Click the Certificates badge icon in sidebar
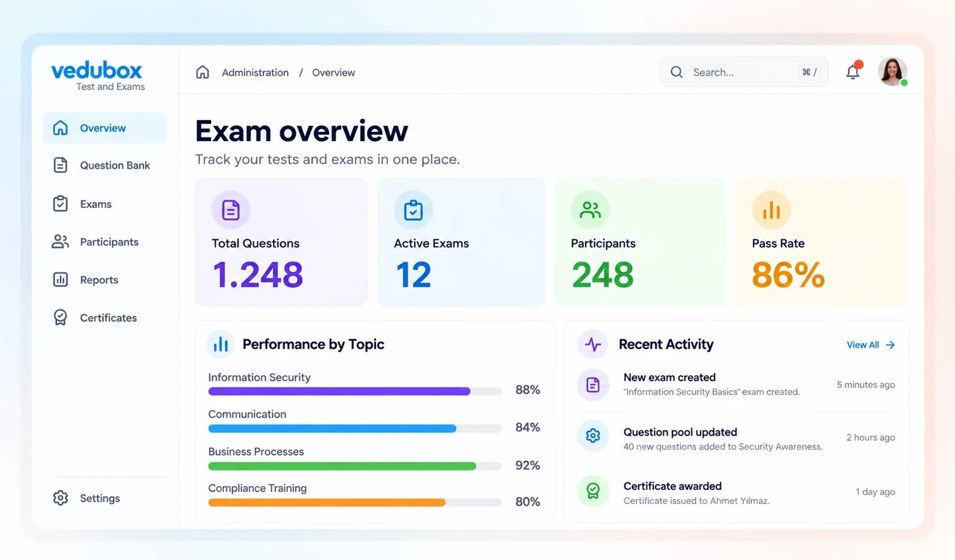 (60, 318)
